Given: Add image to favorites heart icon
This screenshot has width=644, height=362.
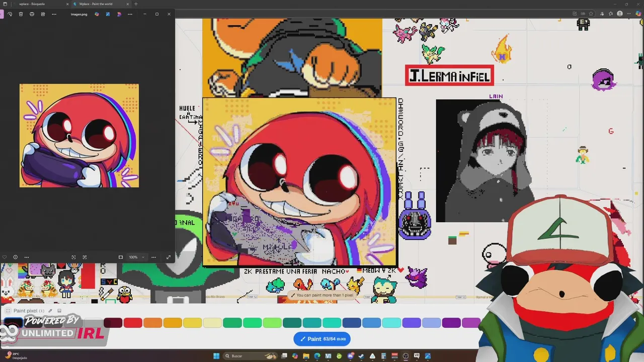Looking at the screenshot, I should click(5, 257).
